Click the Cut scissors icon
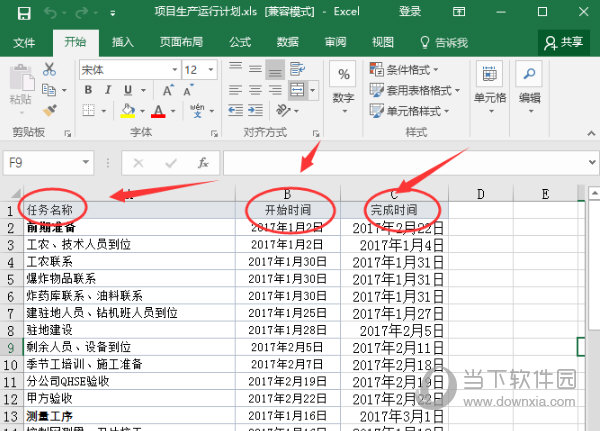The image size is (600, 431). pos(49,69)
